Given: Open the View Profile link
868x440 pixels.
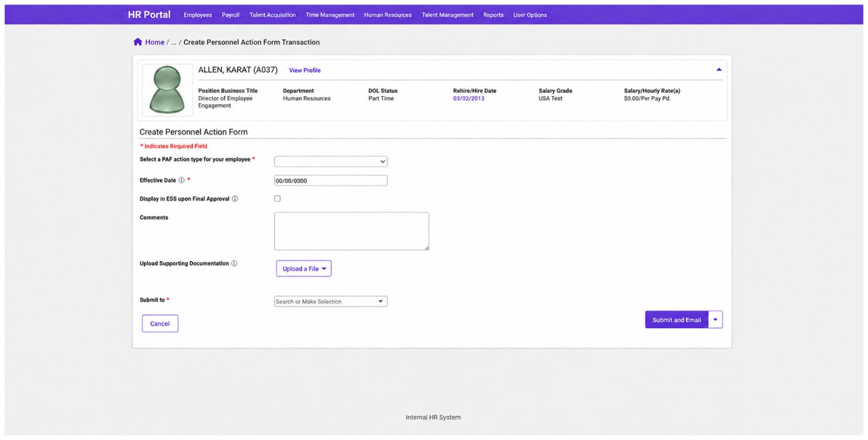Looking at the screenshot, I should pyautogui.click(x=305, y=70).
